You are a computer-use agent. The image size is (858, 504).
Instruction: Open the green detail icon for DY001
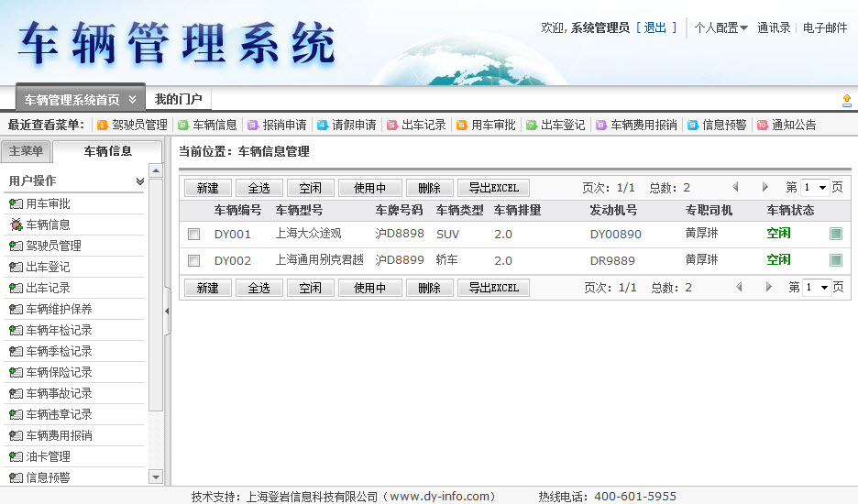pos(835,234)
